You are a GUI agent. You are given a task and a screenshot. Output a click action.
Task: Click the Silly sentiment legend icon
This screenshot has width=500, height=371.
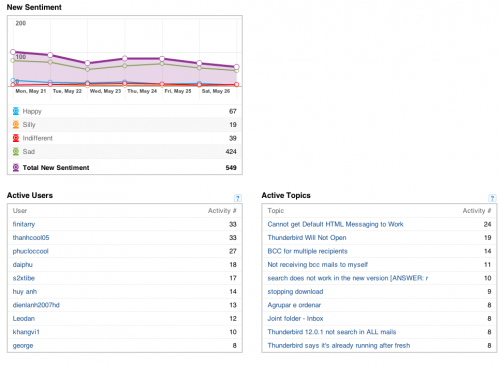pyautogui.click(x=16, y=125)
